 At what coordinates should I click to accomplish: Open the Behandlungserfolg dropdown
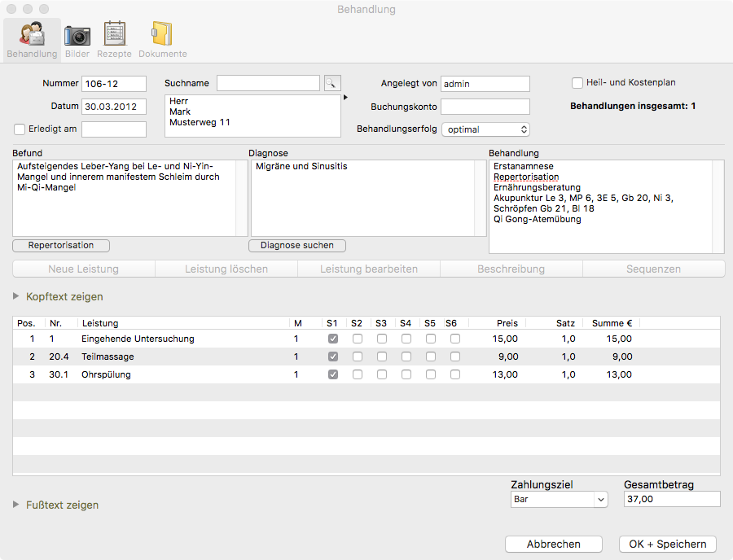(485, 129)
